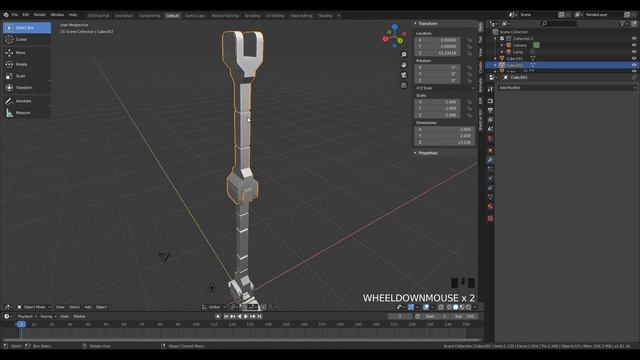Screen dimensions: 640x360
Task: Toggle lock for Location X field
Action: [469, 40]
